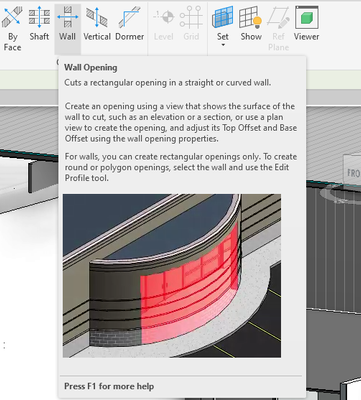
Task: Click the Level datum tool
Action: (163, 24)
